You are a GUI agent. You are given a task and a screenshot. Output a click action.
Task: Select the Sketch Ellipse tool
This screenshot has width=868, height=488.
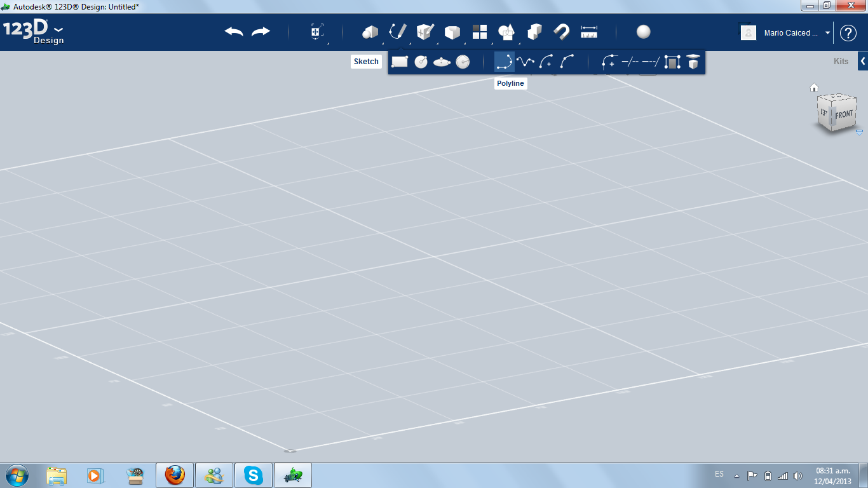tap(442, 62)
